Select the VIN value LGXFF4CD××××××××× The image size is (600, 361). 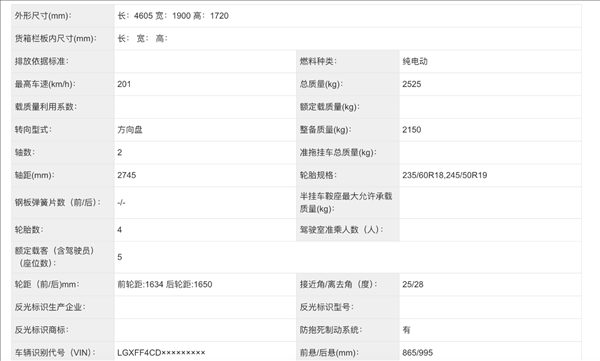tap(161, 353)
